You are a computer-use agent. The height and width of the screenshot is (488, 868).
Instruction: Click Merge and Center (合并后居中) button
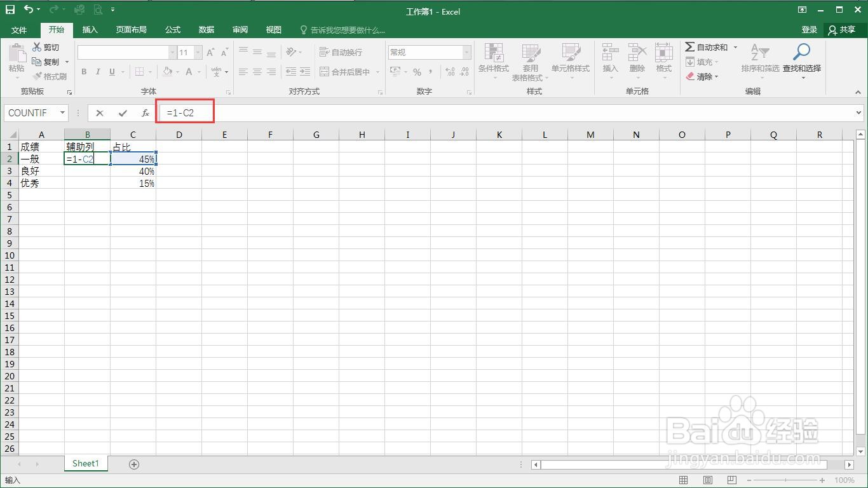tap(345, 72)
